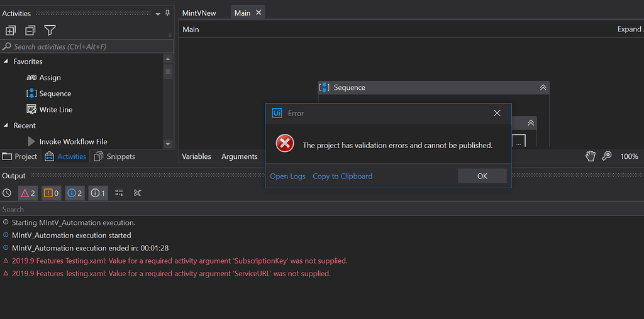This screenshot has height=319, width=644.
Task: Click the zoom magnifier icon
Action: 607,156
